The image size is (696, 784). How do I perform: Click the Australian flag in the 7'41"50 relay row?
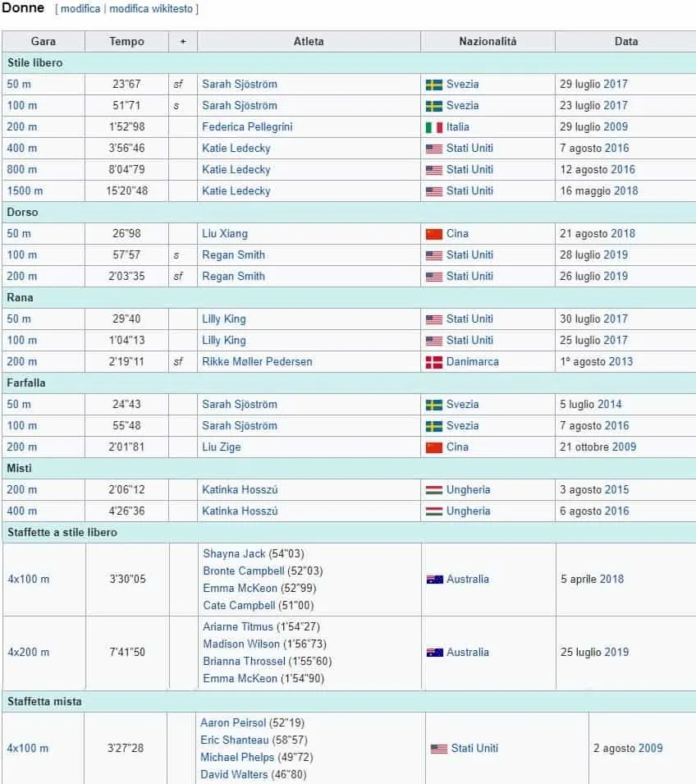[434, 653]
